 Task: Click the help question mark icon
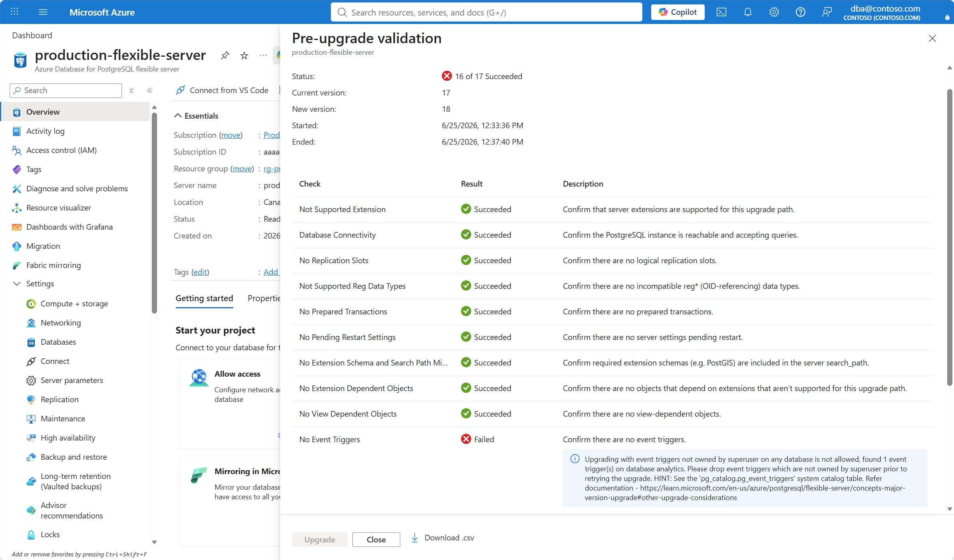point(800,12)
